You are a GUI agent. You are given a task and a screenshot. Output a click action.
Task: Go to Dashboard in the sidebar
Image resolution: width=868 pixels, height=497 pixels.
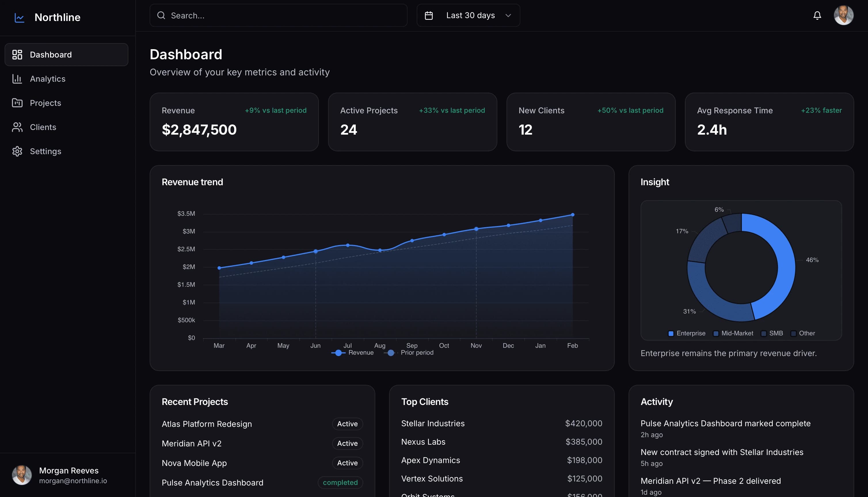click(x=66, y=55)
